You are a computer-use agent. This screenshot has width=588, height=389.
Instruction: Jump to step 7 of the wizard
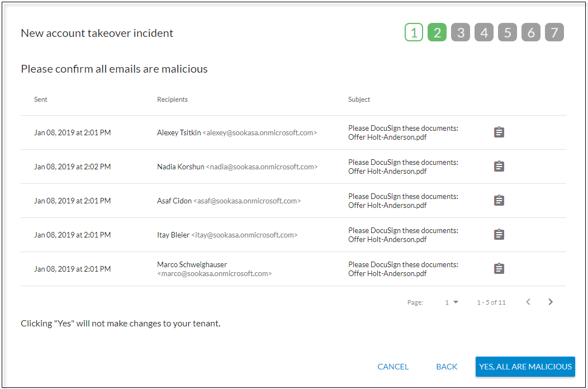pos(554,32)
